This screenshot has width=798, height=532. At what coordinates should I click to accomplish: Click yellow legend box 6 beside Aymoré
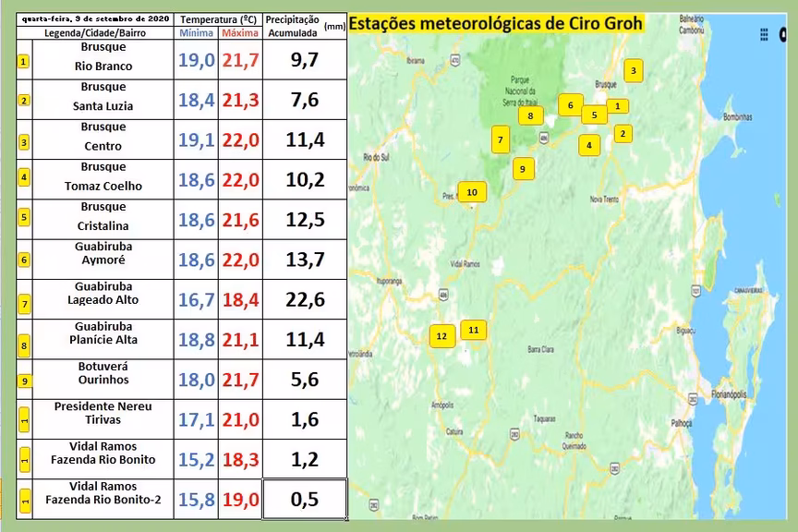(x=23, y=261)
